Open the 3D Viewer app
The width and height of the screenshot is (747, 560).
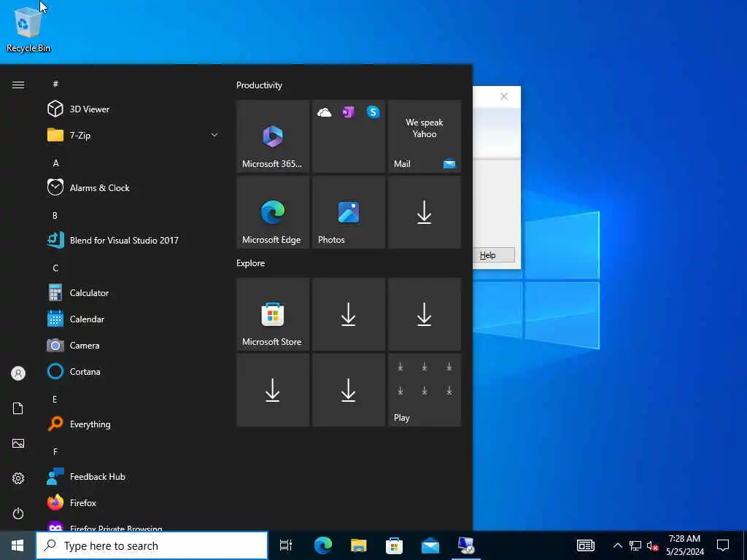coord(132,109)
